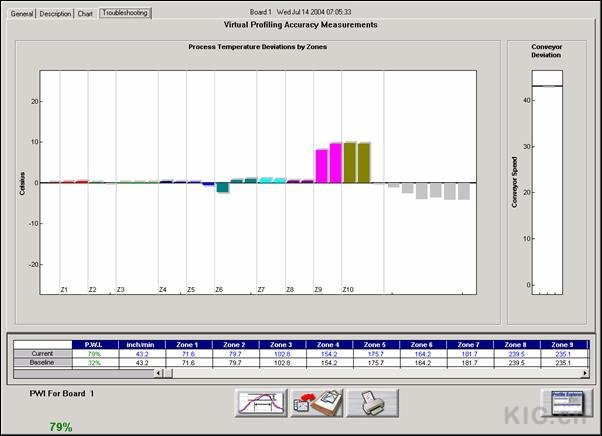Click the conveyor speed deviation marker line
The image size is (602, 436).
pyautogui.click(x=546, y=86)
